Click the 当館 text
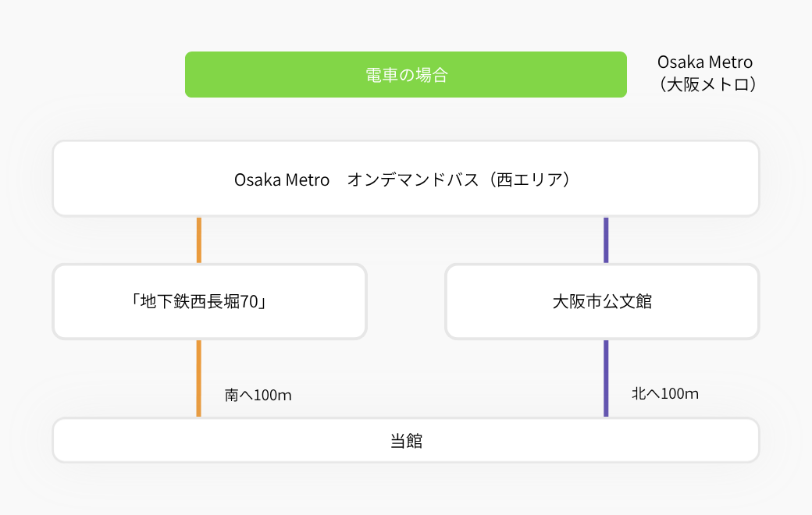812x515 pixels. (x=406, y=441)
